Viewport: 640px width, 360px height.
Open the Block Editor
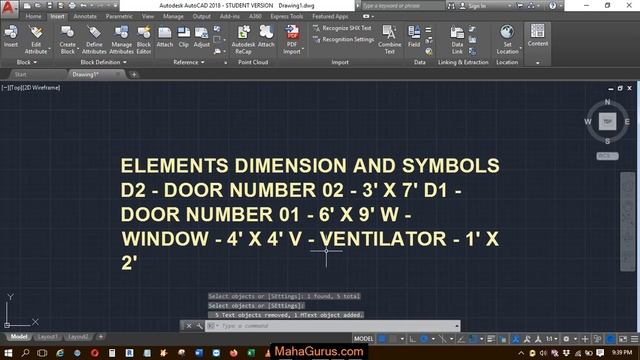point(144,39)
